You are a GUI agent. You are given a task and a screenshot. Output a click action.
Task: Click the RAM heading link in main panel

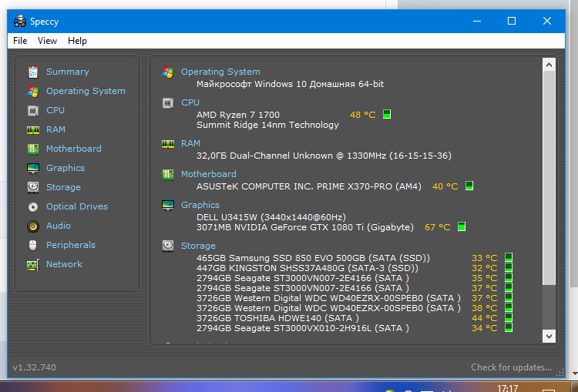point(190,143)
